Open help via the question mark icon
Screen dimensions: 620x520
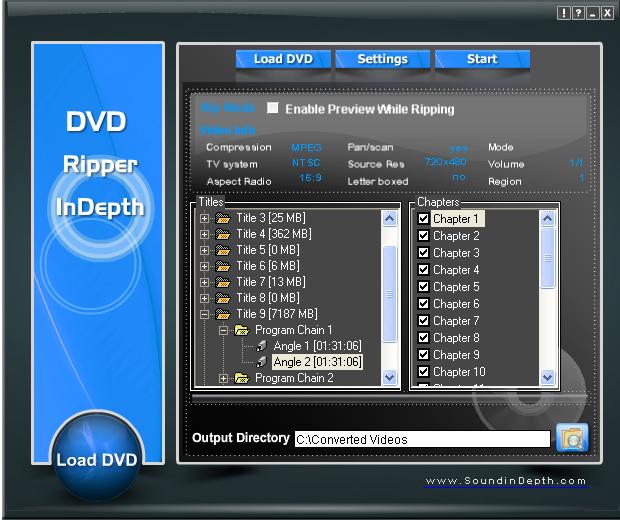pyautogui.click(x=578, y=13)
